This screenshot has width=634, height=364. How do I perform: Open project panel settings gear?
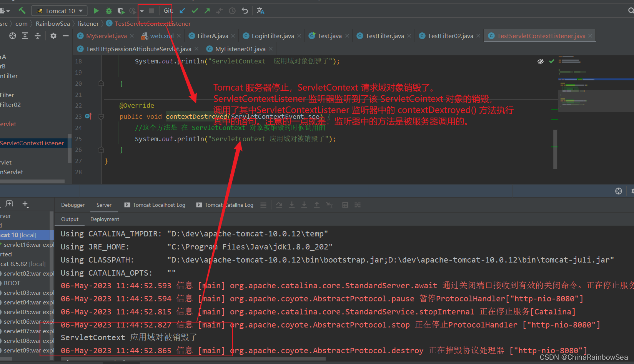pyautogui.click(x=53, y=36)
